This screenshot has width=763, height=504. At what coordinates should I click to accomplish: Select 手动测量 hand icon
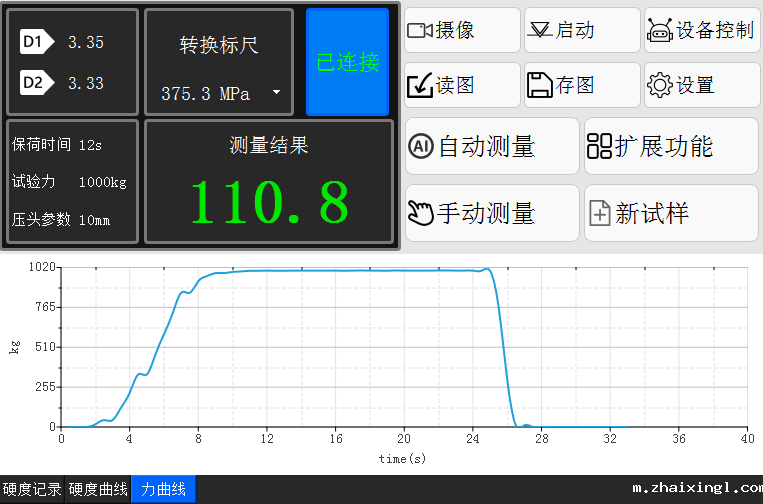coord(421,213)
